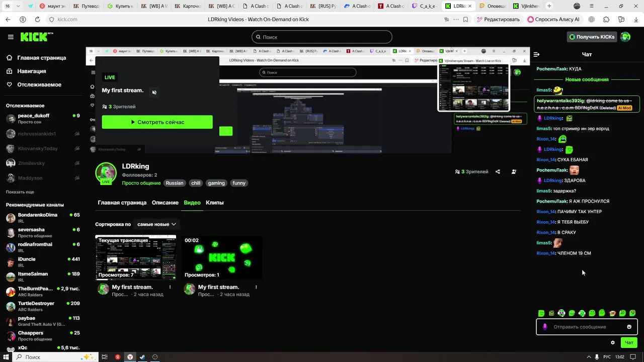Unmute the stream preview speaker icon
644x362 pixels.
(154, 92)
